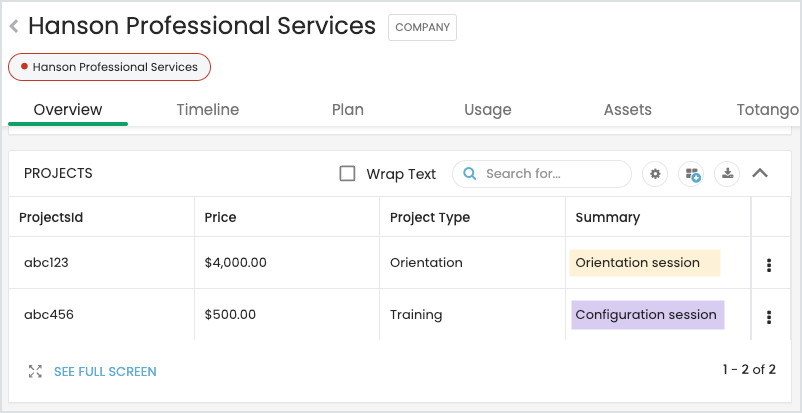Click the $500.00 price cell

(287, 314)
